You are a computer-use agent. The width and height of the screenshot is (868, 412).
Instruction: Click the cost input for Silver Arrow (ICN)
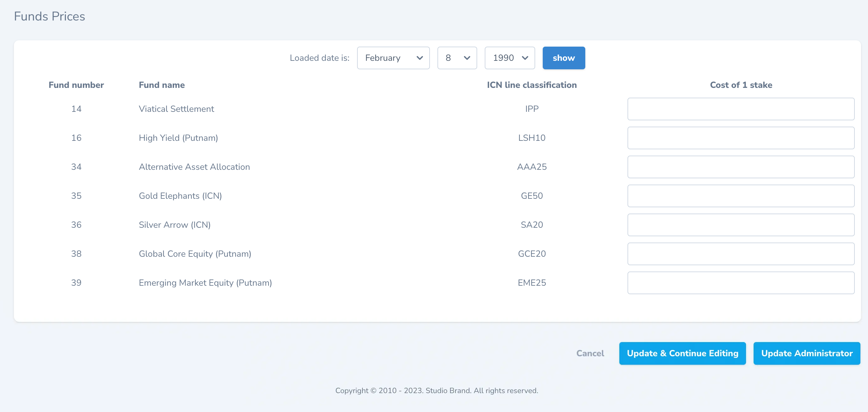tap(741, 225)
